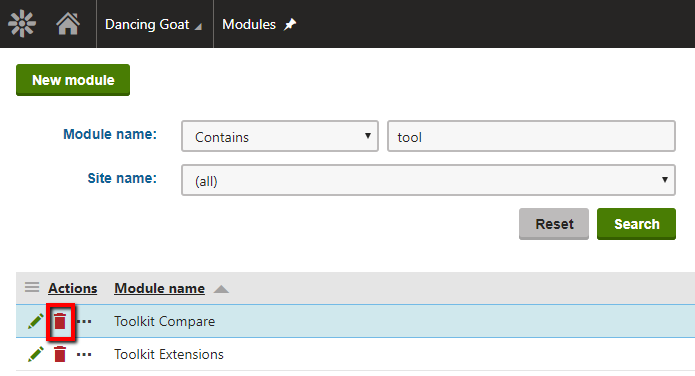695x376 pixels.
Task: Toggle the sort direction arrow beside Module name
Action: [x=221, y=289]
